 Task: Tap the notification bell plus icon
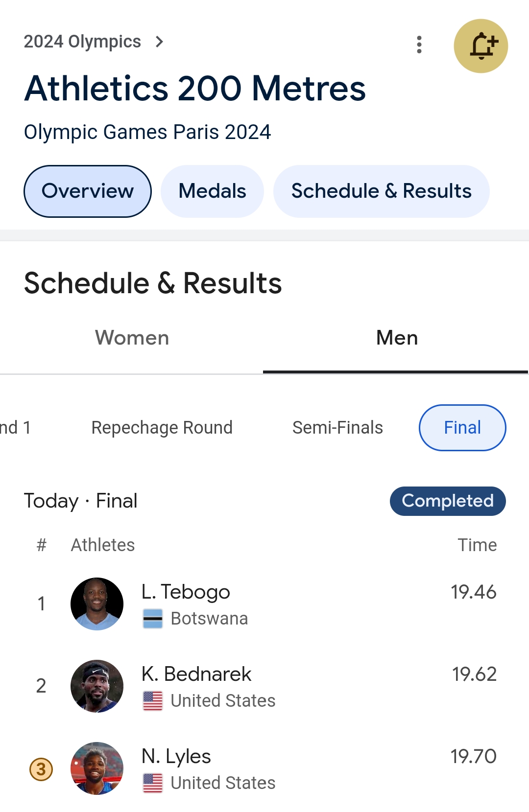pos(481,46)
